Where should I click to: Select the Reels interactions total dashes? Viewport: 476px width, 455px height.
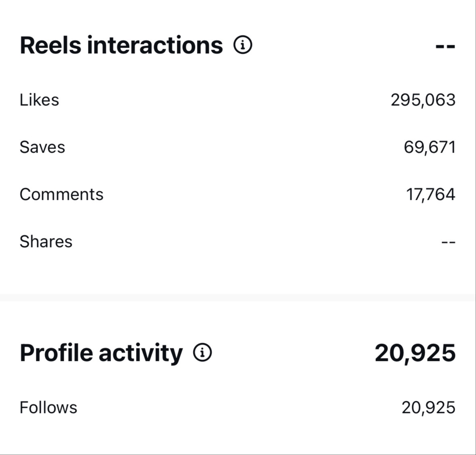coord(445,46)
